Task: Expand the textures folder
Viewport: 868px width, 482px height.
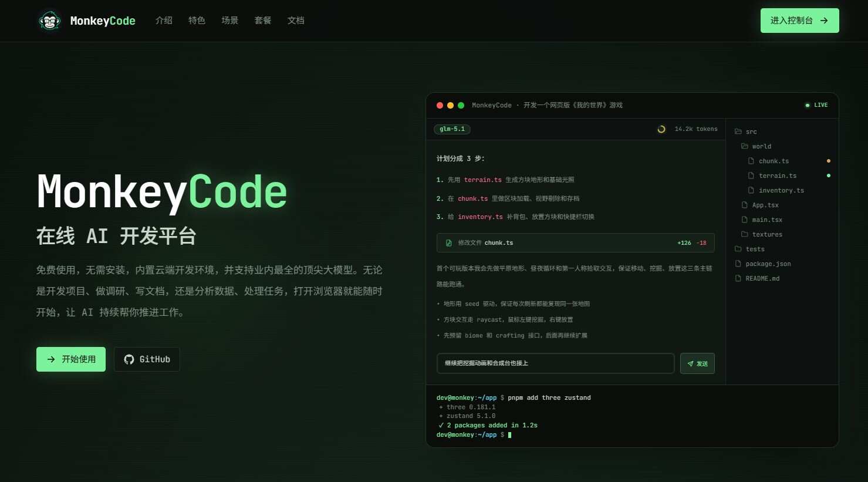Action: click(762, 234)
